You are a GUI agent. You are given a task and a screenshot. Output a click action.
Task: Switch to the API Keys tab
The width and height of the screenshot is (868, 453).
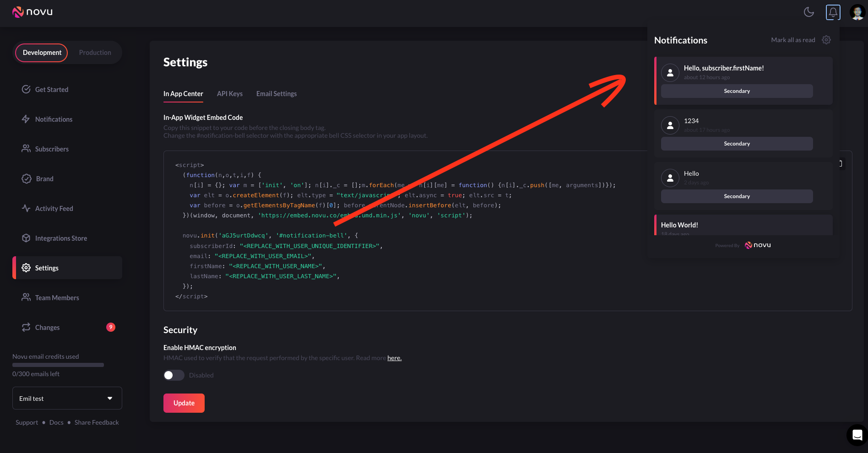[x=229, y=94]
